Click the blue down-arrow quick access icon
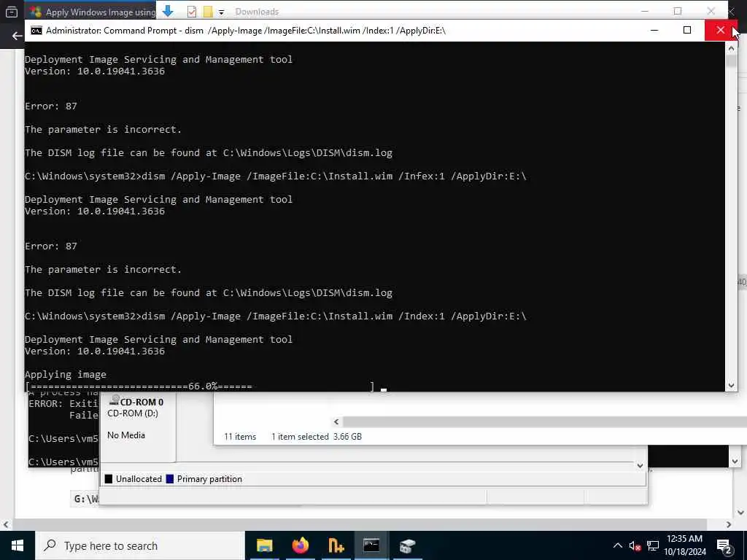This screenshot has height=560, width=747. [168, 12]
